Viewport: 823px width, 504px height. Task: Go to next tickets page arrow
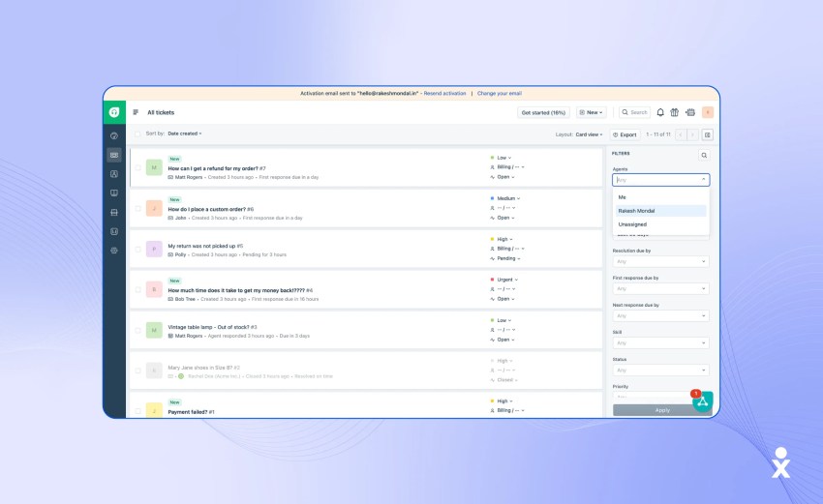coord(693,134)
